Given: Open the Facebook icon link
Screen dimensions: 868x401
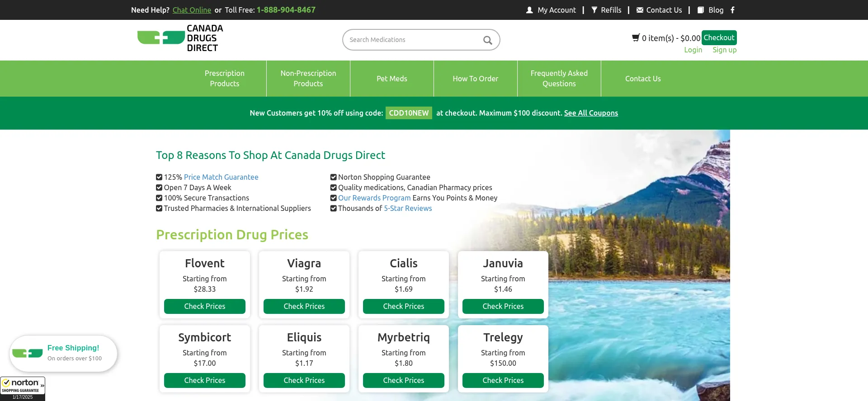Looking at the screenshot, I should pos(732,10).
